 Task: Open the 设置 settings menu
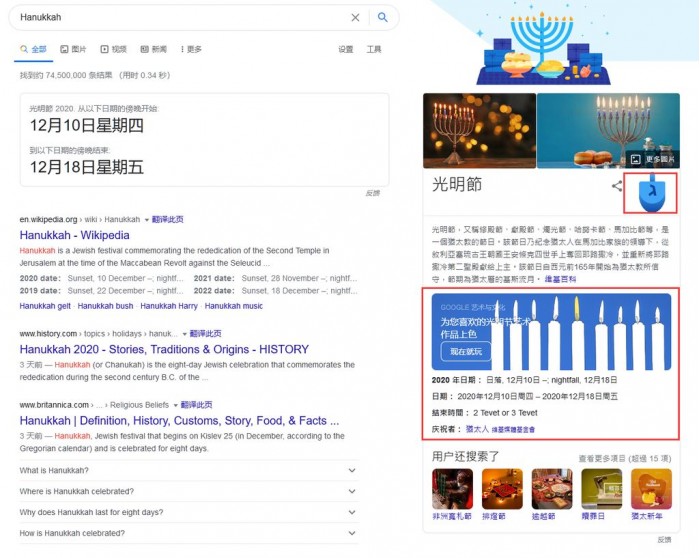point(345,49)
